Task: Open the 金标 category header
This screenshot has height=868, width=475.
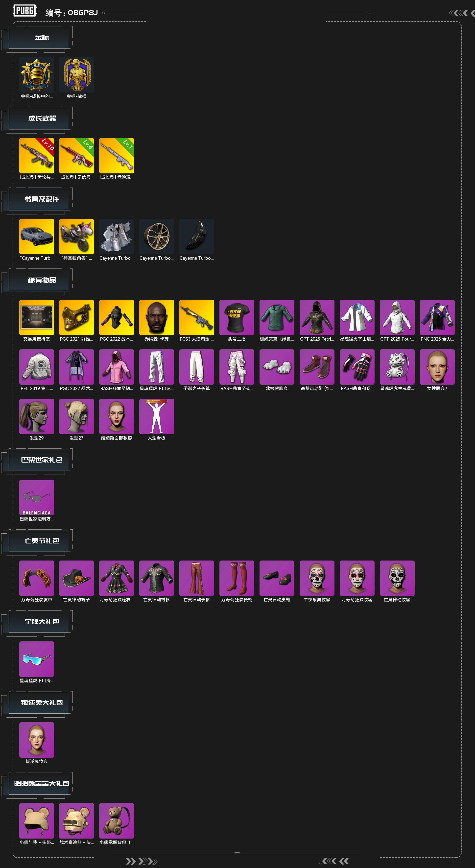Action: click(42, 37)
